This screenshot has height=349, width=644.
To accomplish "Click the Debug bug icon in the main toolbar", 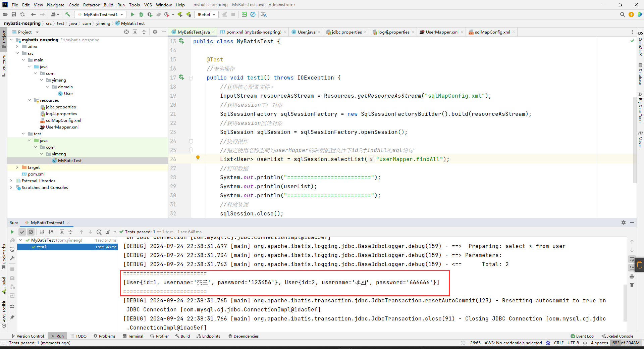I will point(141,14).
